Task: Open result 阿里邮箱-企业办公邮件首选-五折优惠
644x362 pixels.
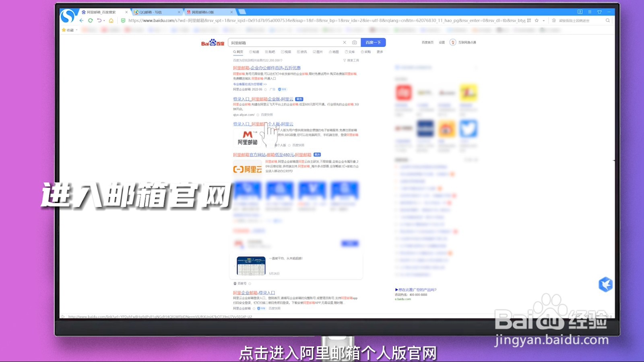Action: [267, 68]
